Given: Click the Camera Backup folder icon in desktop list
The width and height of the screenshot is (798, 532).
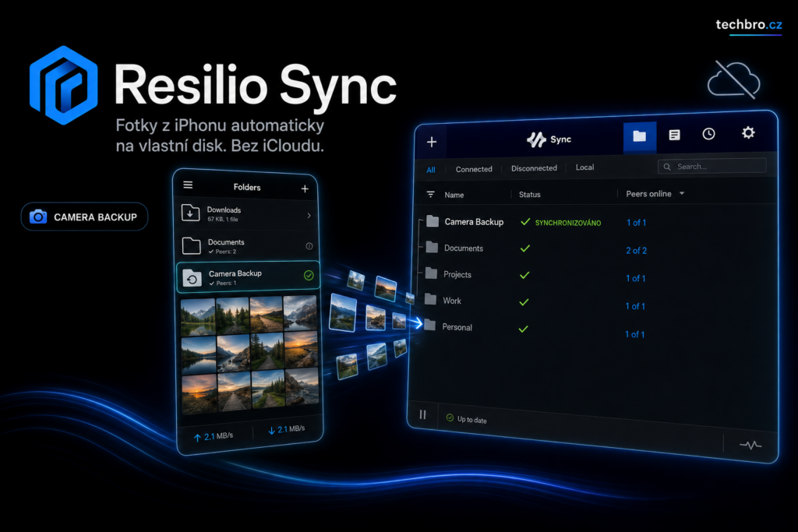Looking at the screenshot, I should 432,220.
